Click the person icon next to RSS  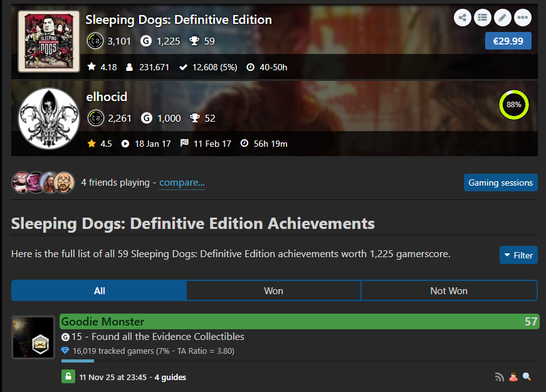point(513,377)
